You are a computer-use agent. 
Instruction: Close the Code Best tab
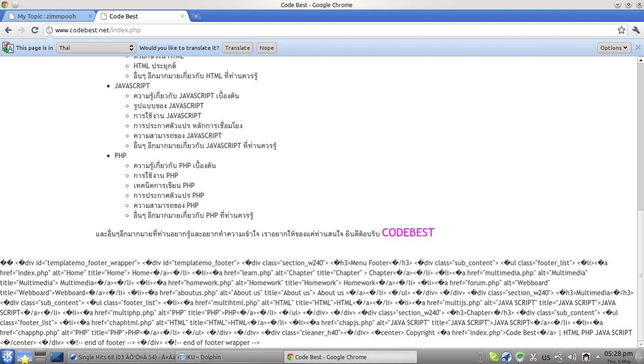[182, 16]
